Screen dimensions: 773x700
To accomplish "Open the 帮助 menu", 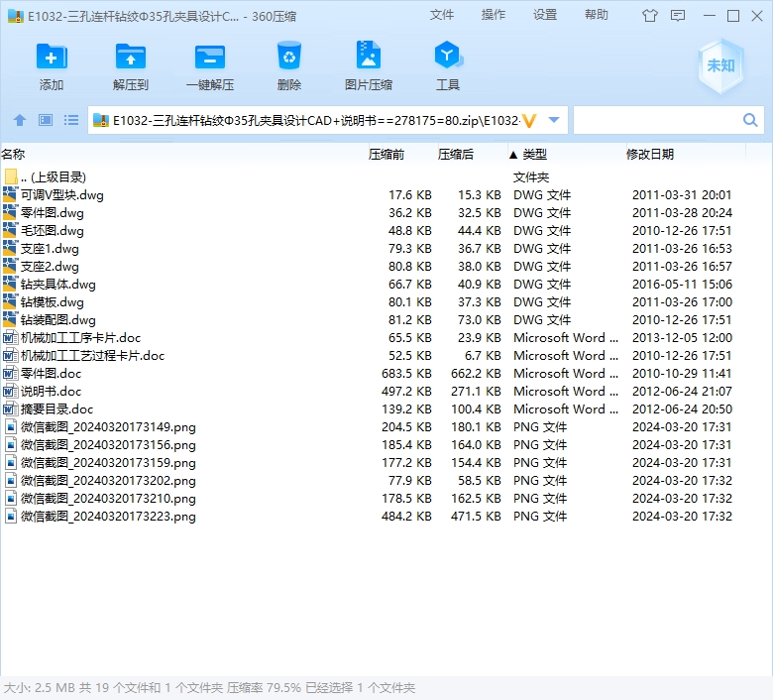I will pos(596,15).
